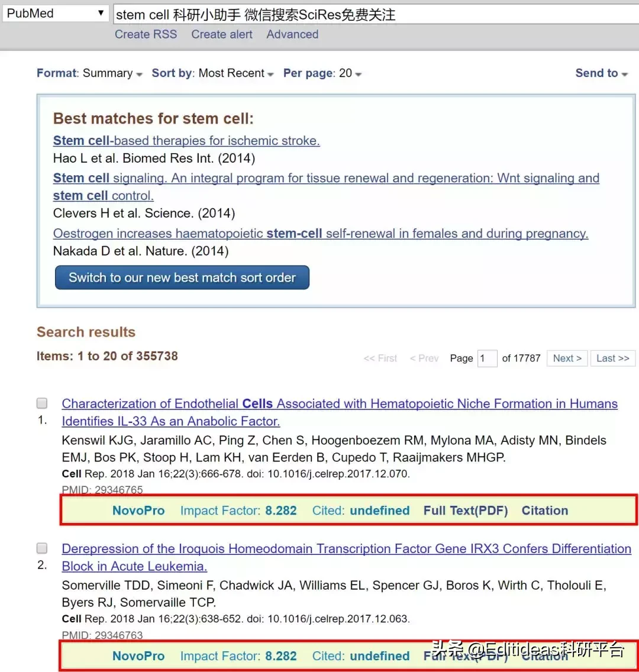This screenshot has height=672, width=639.
Task: Click the 'Best matches for stem cell:' heading
Action: click(x=153, y=118)
